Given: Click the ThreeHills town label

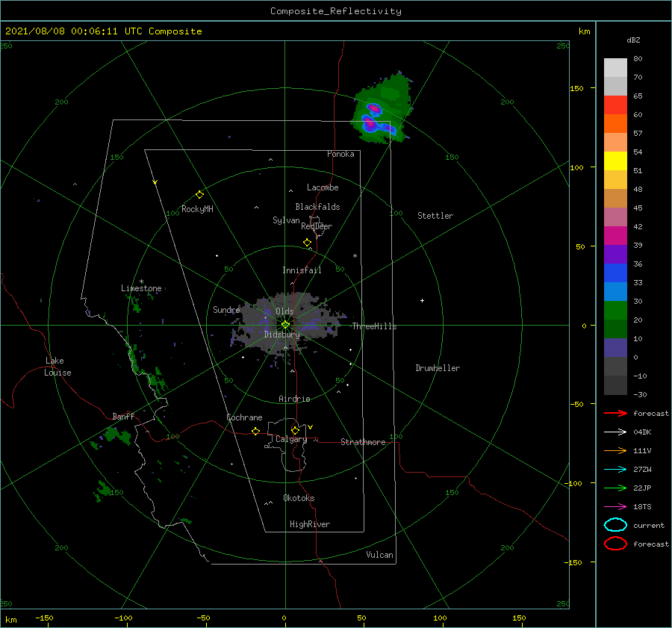Looking at the screenshot, I should tap(374, 326).
